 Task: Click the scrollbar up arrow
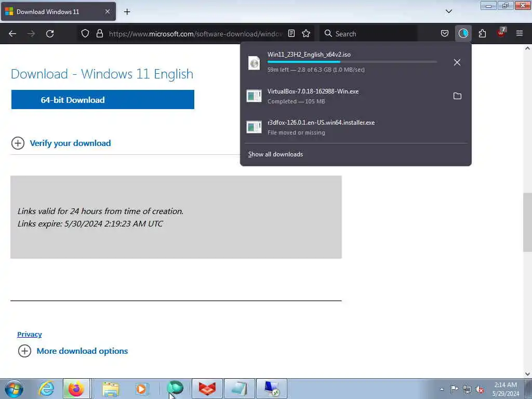(x=527, y=48)
